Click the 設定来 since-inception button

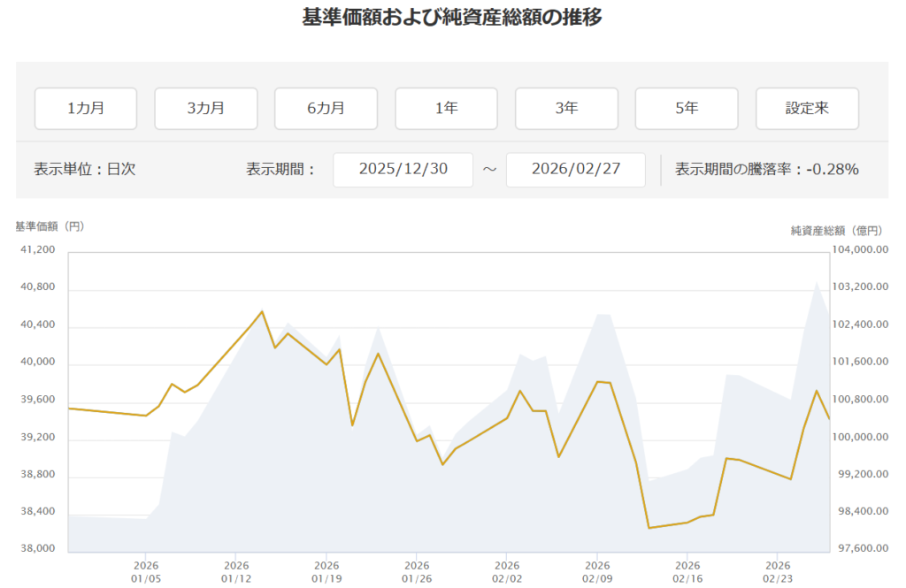click(x=807, y=109)
